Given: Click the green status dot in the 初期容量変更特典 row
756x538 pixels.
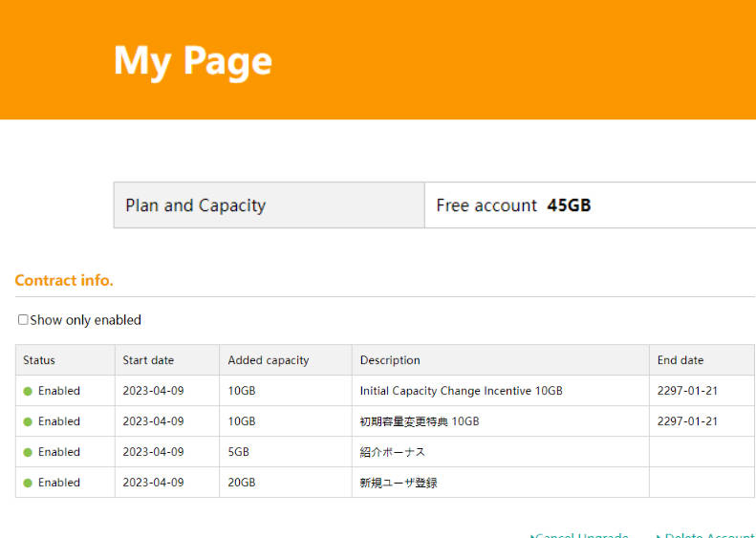Looking at the screenshot, I should [x=28, y=421].
